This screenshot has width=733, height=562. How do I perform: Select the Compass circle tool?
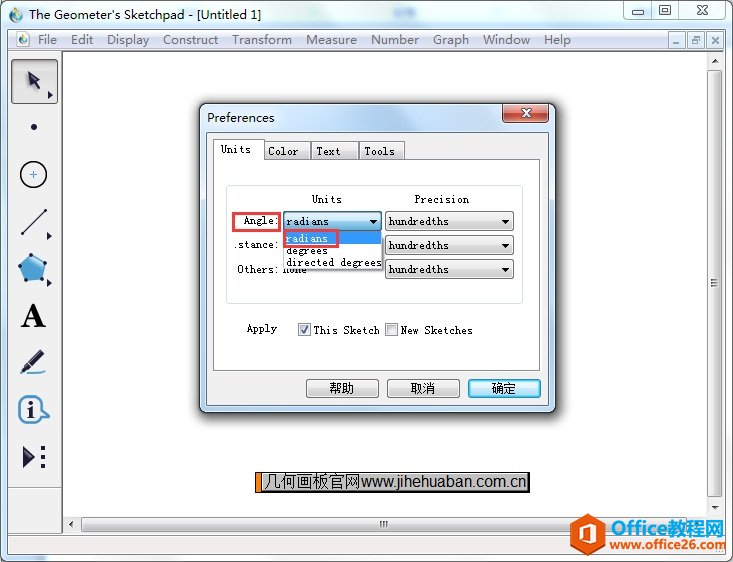click(x=33, y=175)
